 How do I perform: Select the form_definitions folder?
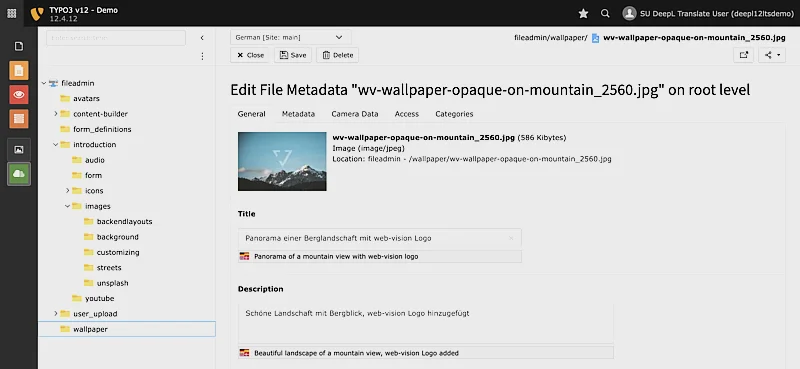102,129
